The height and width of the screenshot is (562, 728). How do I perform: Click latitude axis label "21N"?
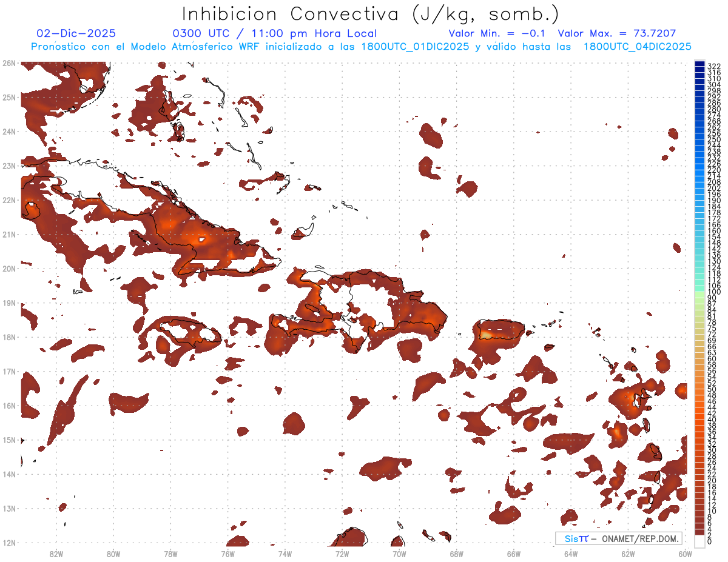click(x=8, y=234)
